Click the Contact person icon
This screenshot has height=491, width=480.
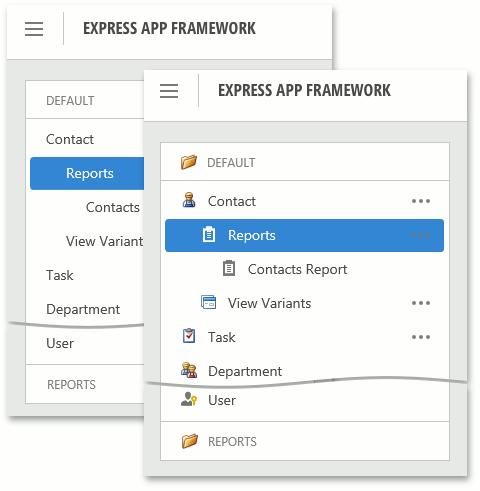[189, 200]
